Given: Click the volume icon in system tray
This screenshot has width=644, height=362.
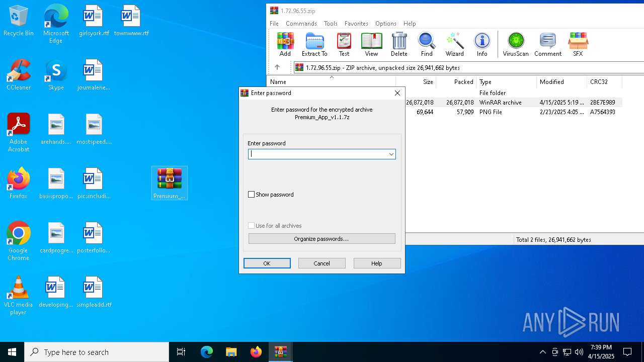Looking at the screenshot, I should 579,352.
